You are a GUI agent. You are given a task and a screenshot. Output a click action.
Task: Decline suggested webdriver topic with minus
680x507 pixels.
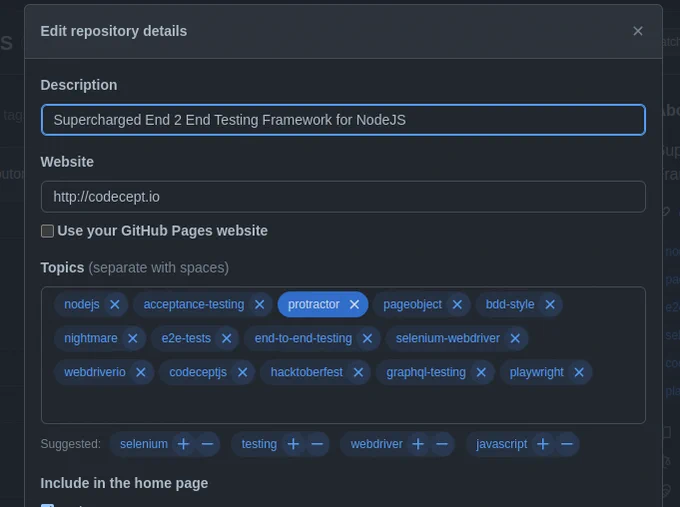[442, 444]
